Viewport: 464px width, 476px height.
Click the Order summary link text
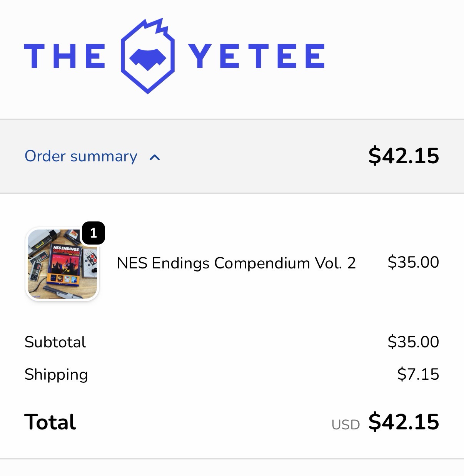81,156
